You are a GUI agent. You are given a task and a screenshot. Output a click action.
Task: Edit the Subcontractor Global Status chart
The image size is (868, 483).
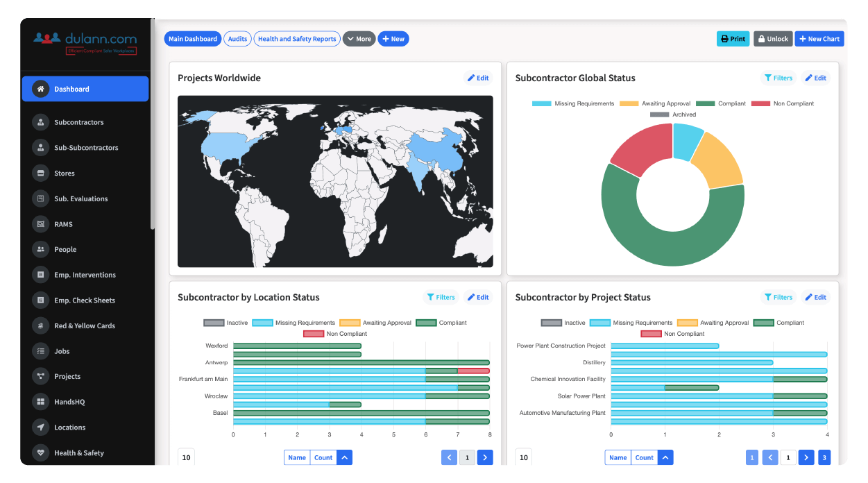[x=815, y=78]
